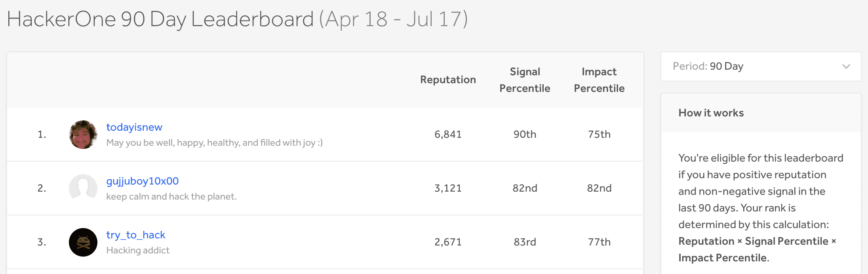Click todayisnew's 90th signal percentile
This screenshot has height=274, width=868.
pos(525,134)
